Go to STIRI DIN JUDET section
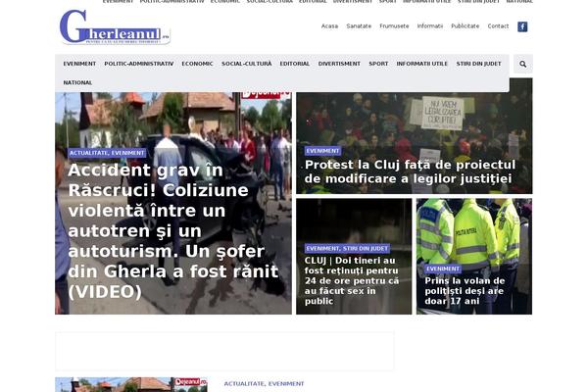This screenshot has height=392, width=588. click(x=478, y=64)
